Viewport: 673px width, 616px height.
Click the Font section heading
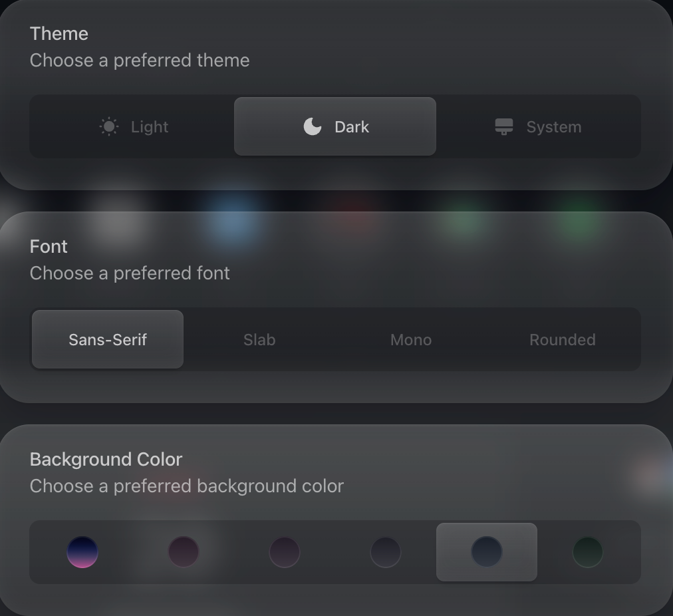[49, 246]
